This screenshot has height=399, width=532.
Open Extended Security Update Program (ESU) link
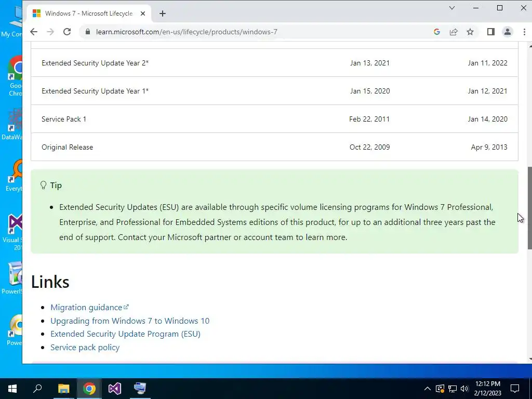coord(126,334)
